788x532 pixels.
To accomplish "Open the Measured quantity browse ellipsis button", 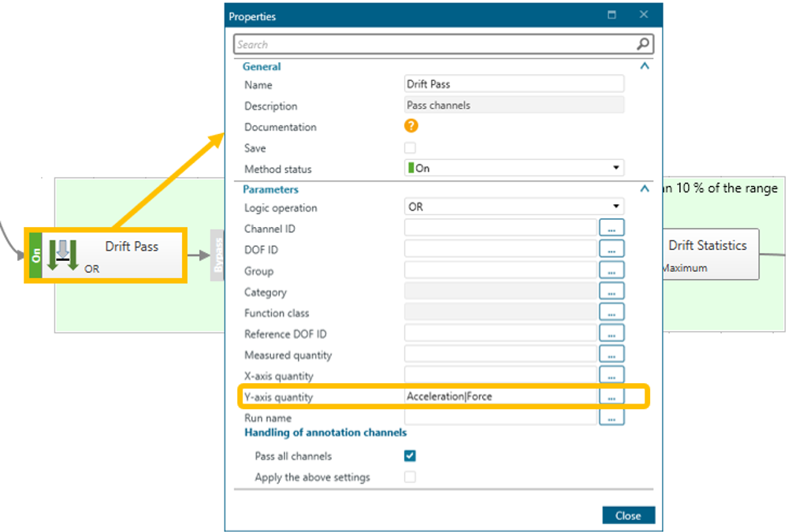I will [x=611, y=355].
